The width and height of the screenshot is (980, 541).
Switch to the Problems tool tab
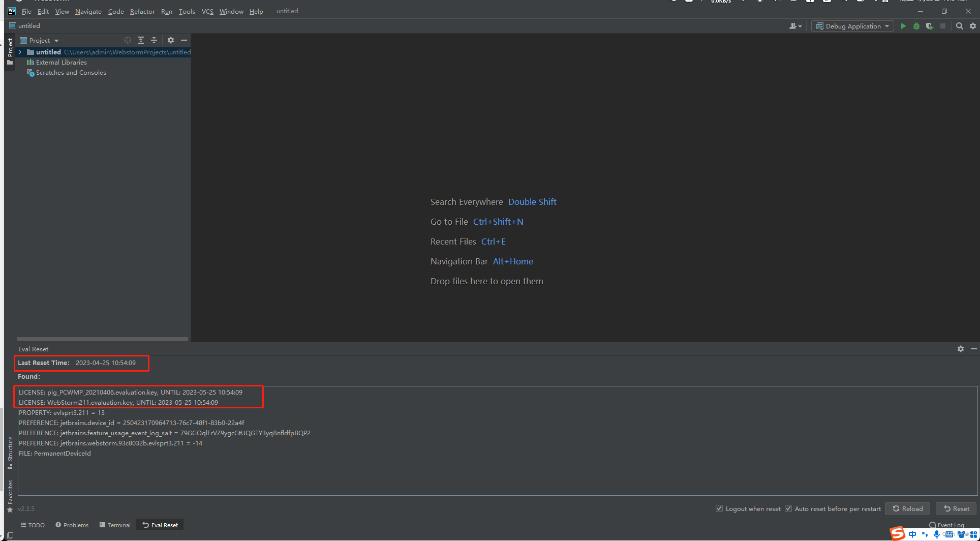(x=72, y=525)
